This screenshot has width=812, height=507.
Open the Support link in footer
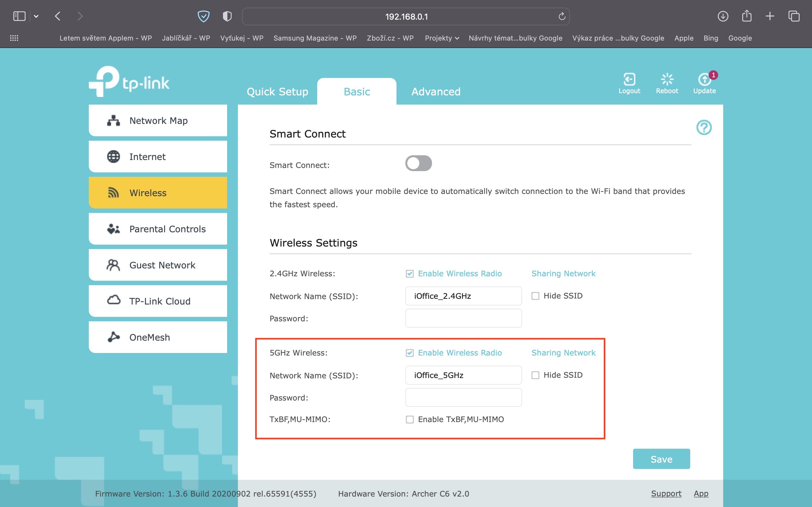point(666,493)
